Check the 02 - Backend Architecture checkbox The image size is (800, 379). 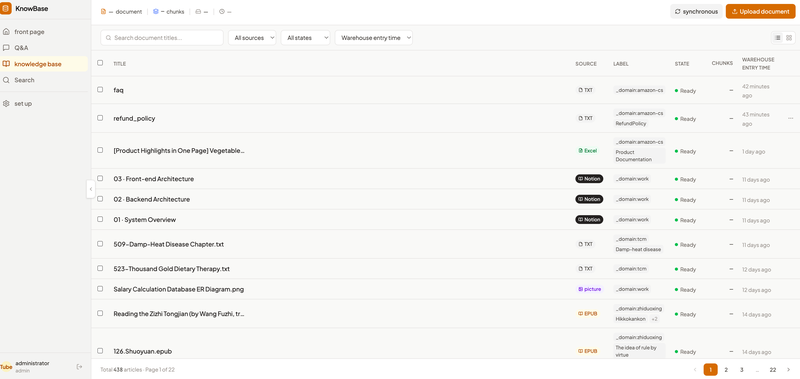(100, 199)
